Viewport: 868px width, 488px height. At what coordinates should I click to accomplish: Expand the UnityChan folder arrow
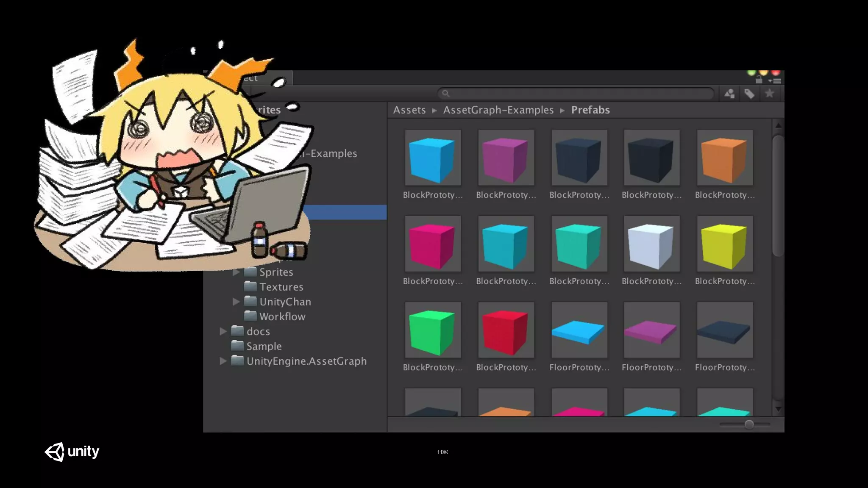[x=236, y=302]
